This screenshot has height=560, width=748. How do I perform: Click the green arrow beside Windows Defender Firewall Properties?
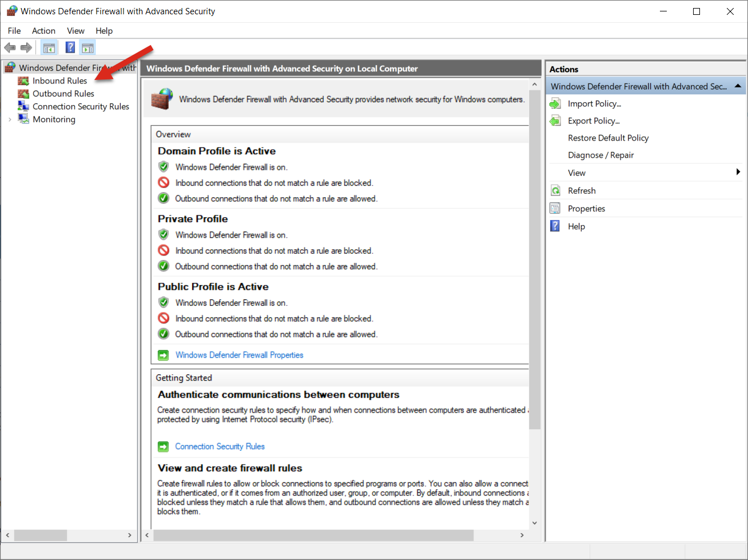[164, 355]
